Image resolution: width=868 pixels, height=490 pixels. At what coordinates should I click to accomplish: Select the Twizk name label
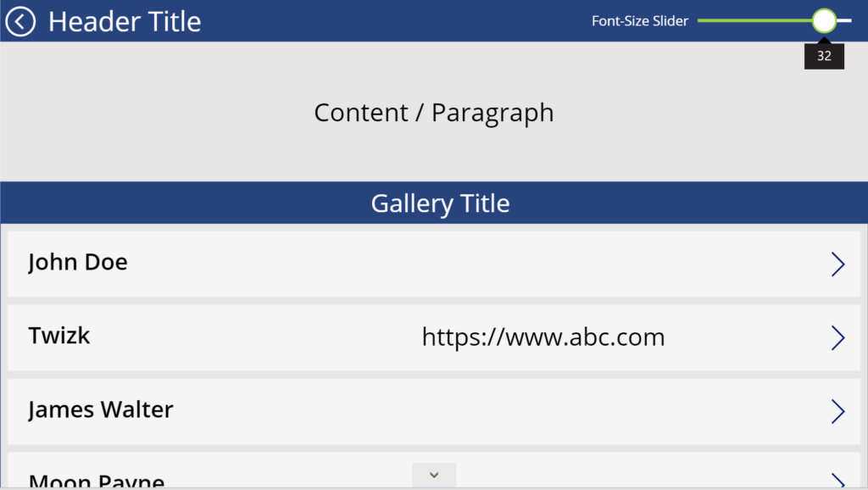[x=59, y=336]
